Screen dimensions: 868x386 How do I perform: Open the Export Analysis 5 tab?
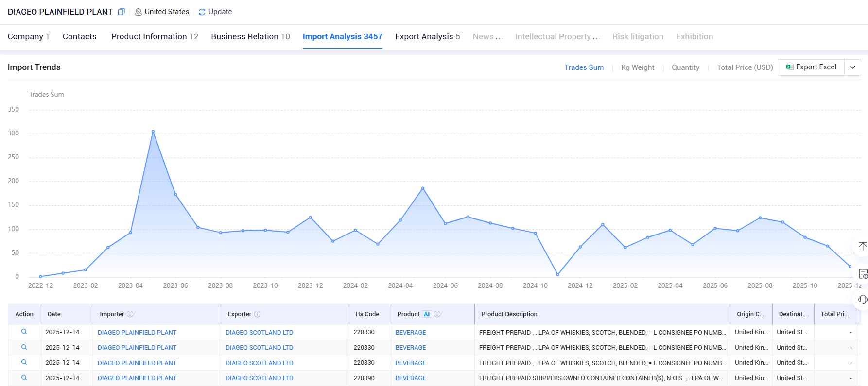point(427,36)
